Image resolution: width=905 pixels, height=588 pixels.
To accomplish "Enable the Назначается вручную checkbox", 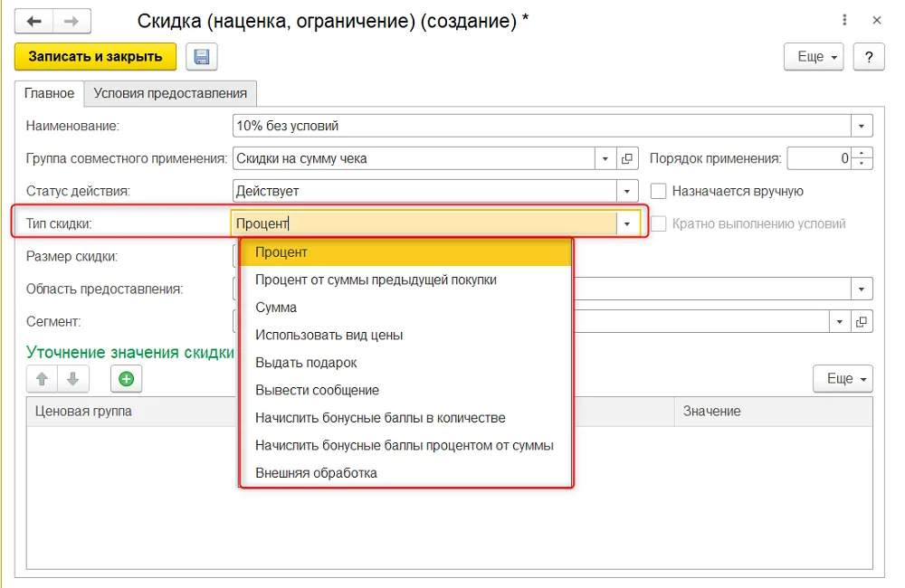I will coord(659,191).
